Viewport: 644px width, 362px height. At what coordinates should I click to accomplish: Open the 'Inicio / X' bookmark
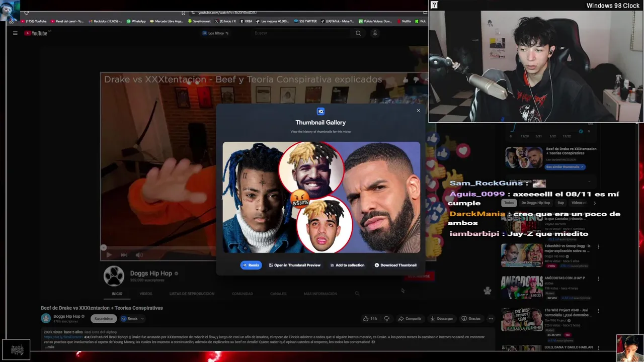(225, 21)
